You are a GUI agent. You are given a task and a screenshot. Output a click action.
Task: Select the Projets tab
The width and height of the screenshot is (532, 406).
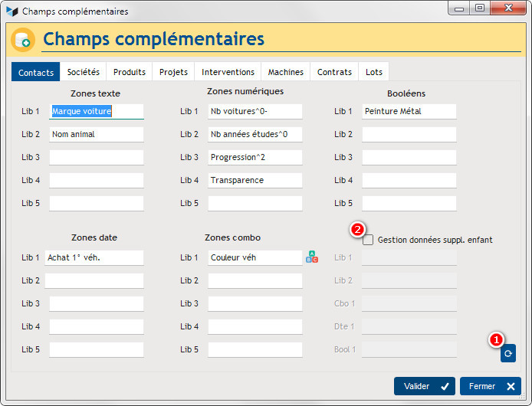tap(173, 72)
